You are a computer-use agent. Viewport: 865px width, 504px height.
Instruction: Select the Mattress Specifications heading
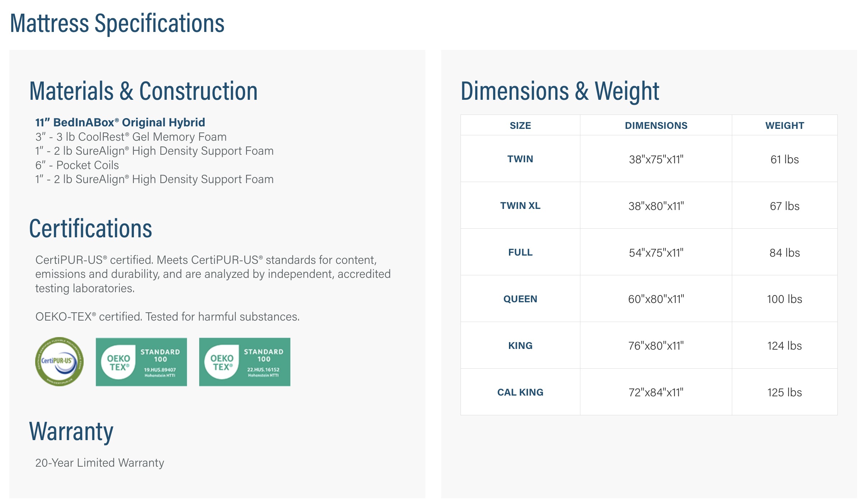(x=117, y=24)
